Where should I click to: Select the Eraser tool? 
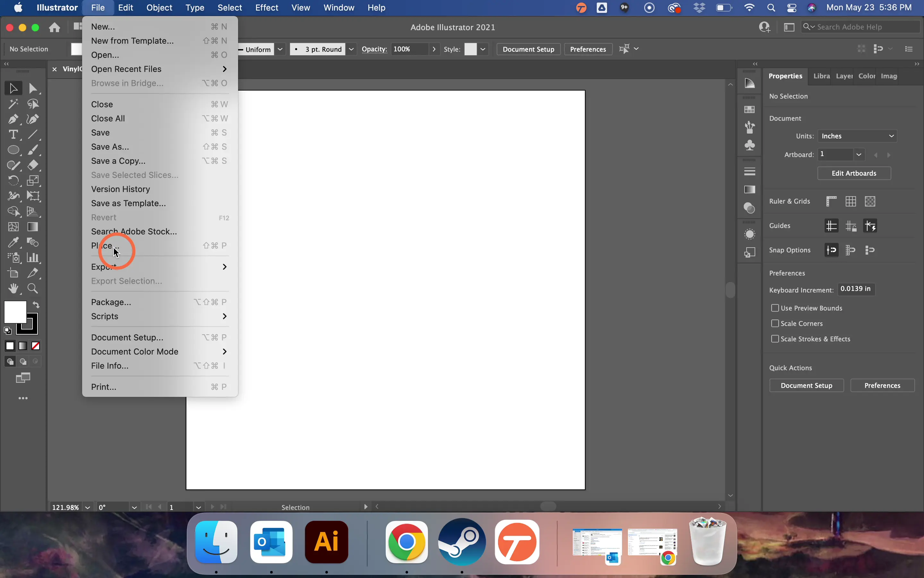(x=33, y=165)
